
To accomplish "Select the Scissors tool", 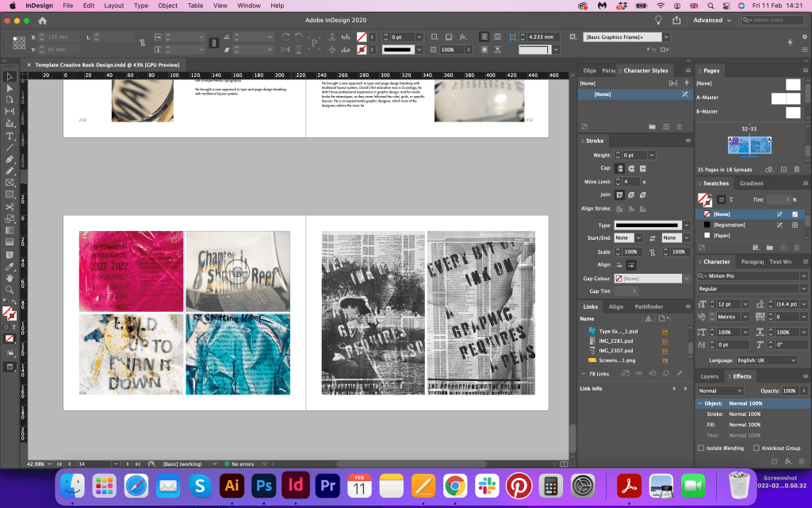I will pos(10,206).
